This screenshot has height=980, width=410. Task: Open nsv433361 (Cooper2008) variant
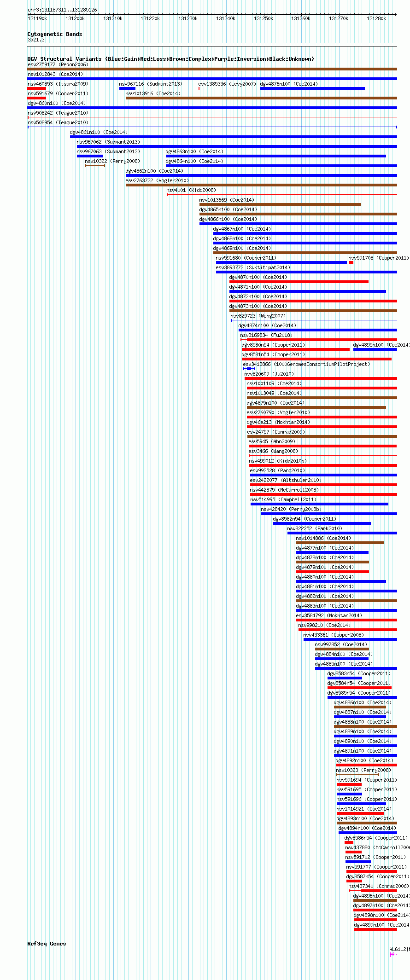(334, 635)
